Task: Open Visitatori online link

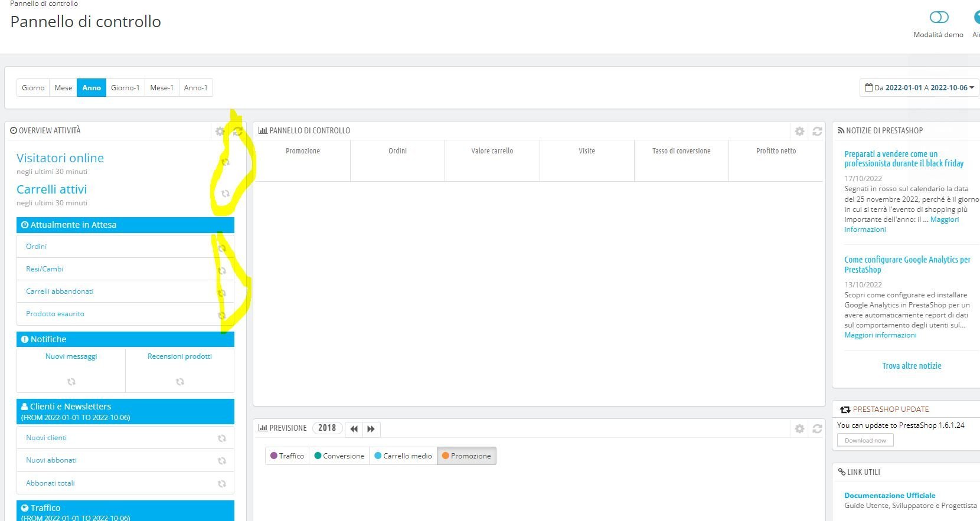Action: (x=60, y=158)
